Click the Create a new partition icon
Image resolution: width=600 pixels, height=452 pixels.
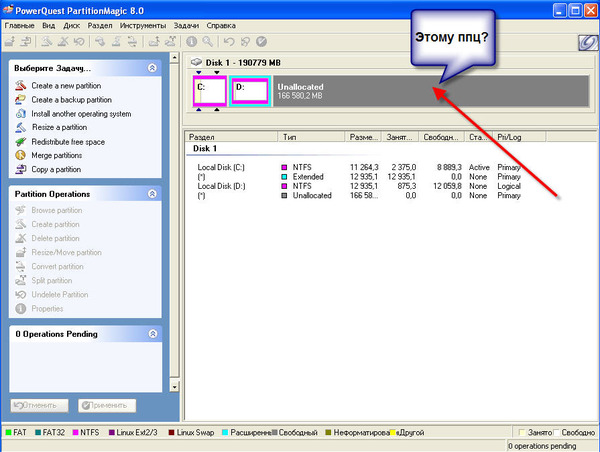[x=21, y=86]
